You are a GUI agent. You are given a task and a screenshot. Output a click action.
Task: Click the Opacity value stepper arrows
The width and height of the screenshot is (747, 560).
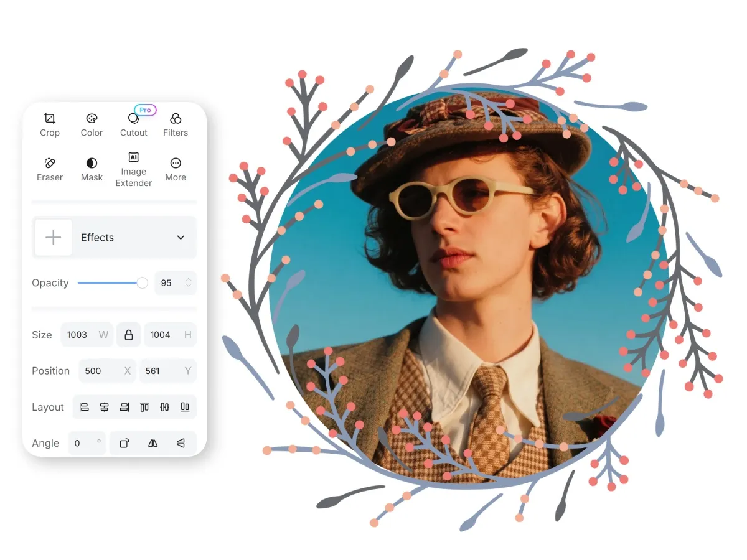(189, 283)
